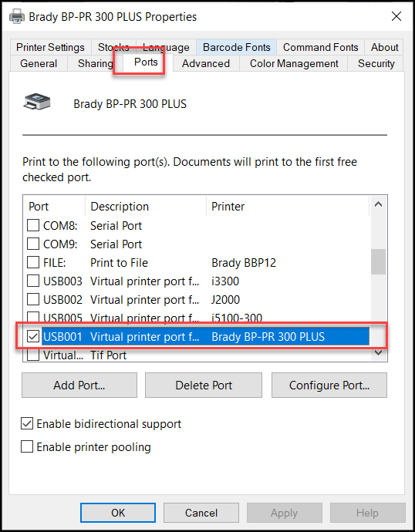Click the Configure Port... button

point(329,385)
